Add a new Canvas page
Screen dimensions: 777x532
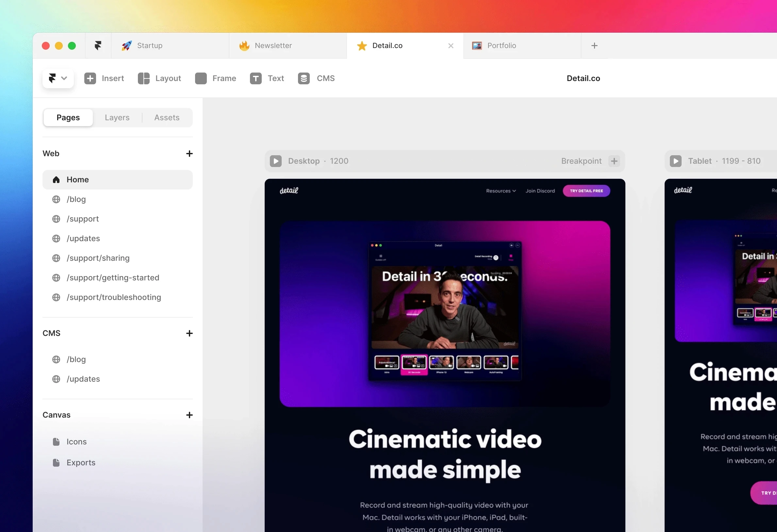tap(189, 415)
